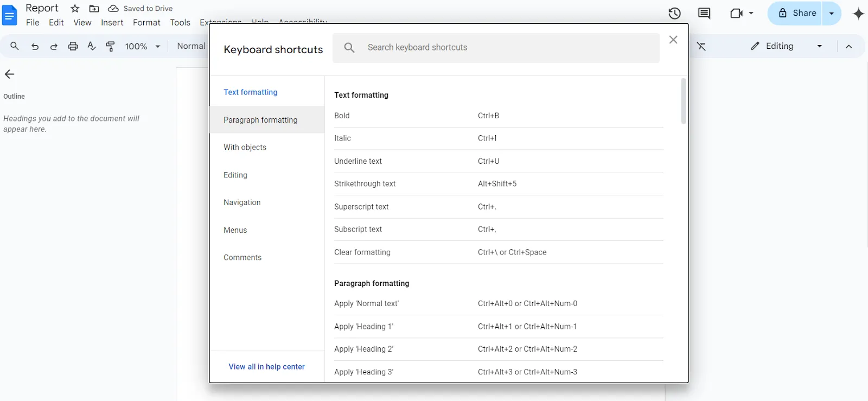
Task: Expand the Share options arrow
Action: click(831, 14)
